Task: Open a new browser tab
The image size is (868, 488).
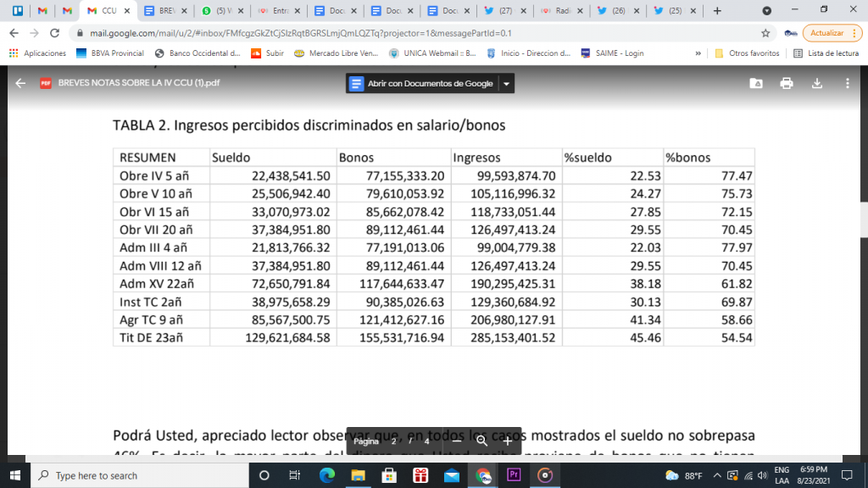Action: (717, 11)
